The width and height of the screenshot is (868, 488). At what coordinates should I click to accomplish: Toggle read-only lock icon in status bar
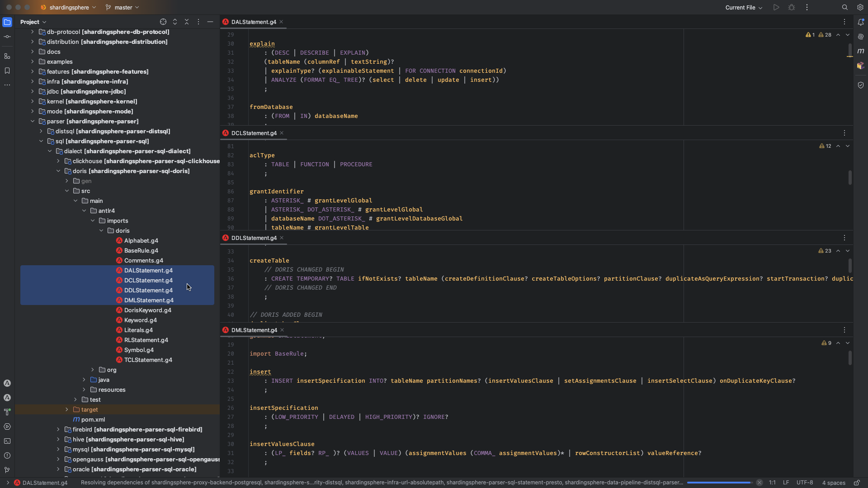tap(857, 483)
